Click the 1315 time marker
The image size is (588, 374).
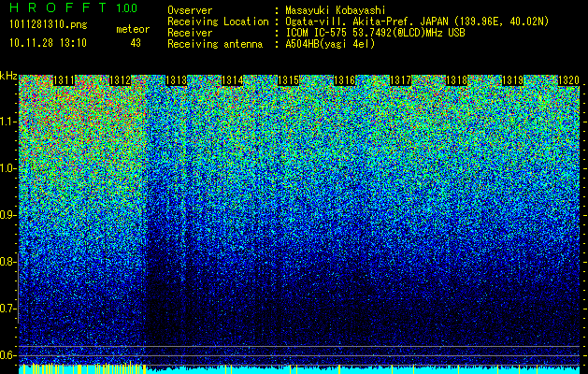(x=288, y=80)
